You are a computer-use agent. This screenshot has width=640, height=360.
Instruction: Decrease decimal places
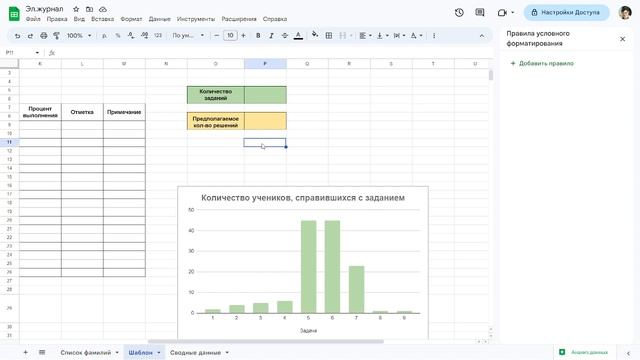pyautogui.click(x=131, y=36)
